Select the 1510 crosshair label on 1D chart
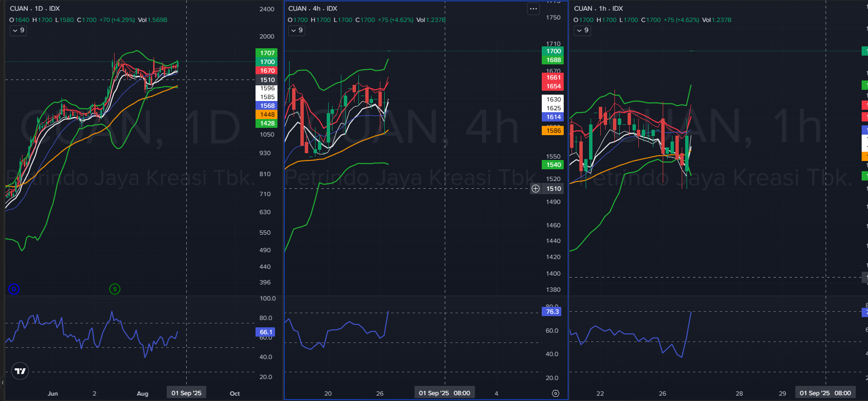 267,80
